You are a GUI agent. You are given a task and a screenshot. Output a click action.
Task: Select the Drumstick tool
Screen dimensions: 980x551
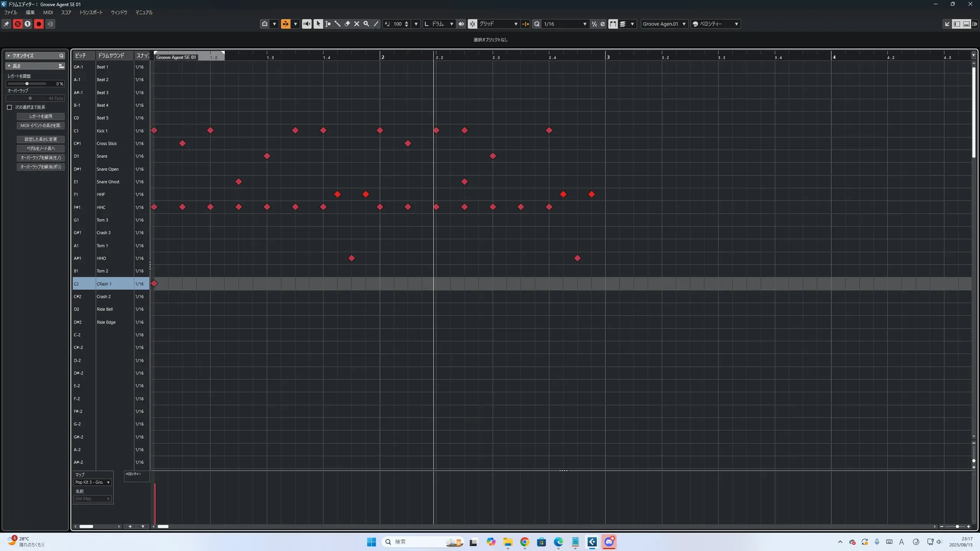click(337, 24)
